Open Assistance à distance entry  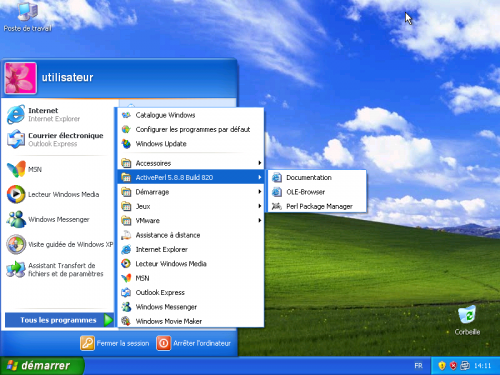(x=191, y=235)
